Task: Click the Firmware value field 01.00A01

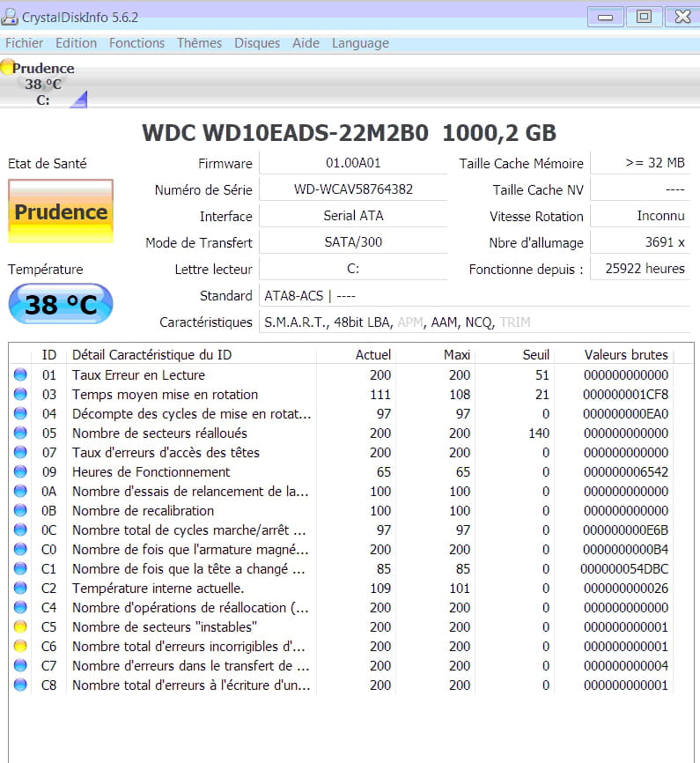Action: [x=353, y=163]
